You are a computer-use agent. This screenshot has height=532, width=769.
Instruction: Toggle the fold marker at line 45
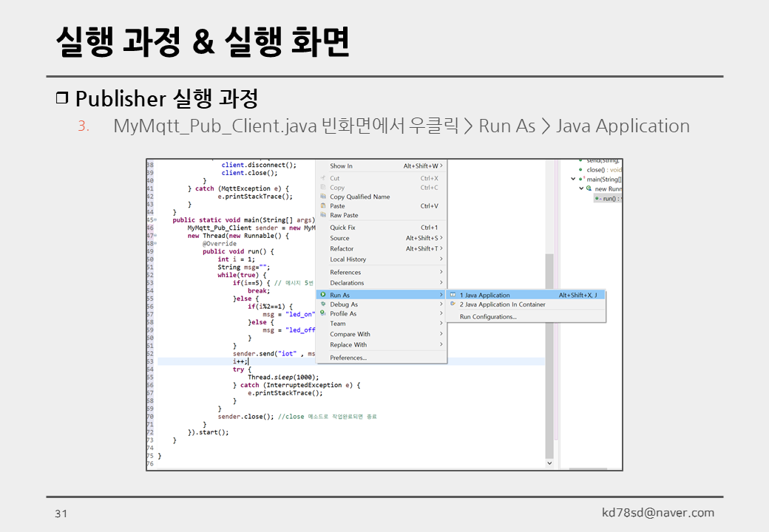click(155, 220)
